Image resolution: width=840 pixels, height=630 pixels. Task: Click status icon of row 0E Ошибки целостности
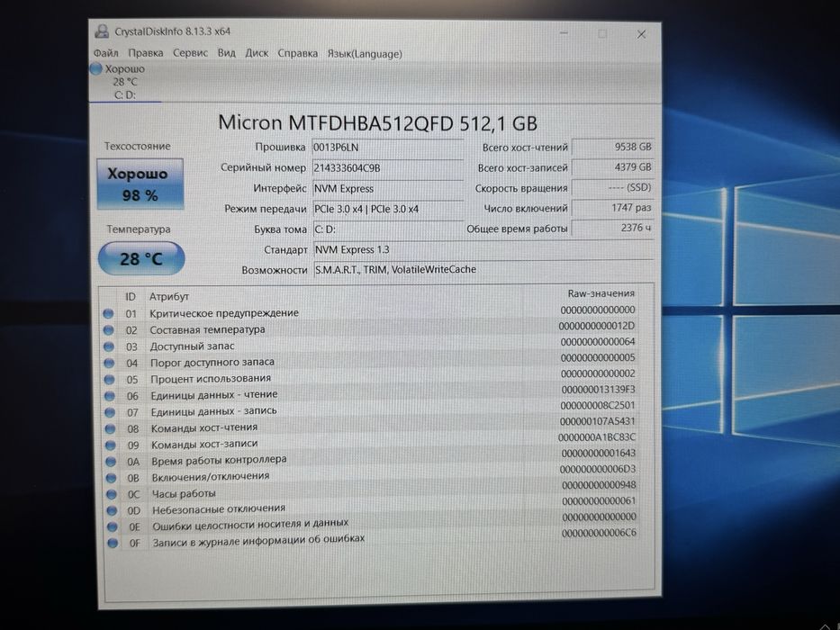coord(112,526)
